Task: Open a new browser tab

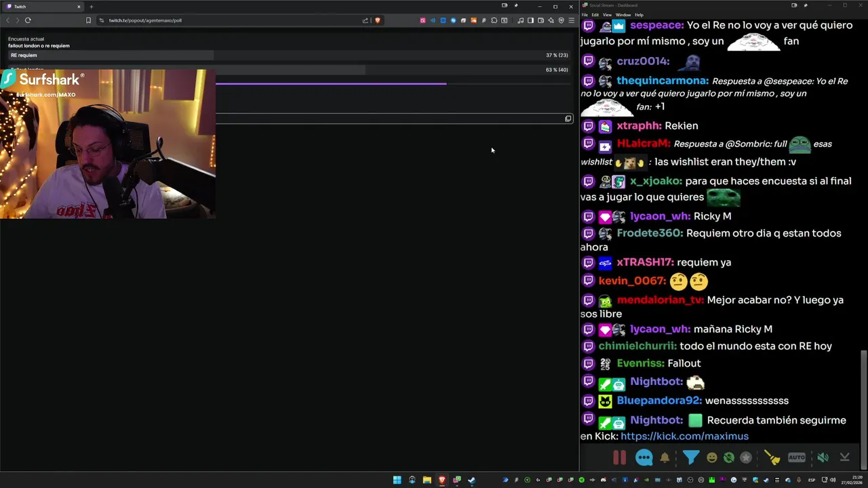Action: pyautogui.click(x=91, y=7)
